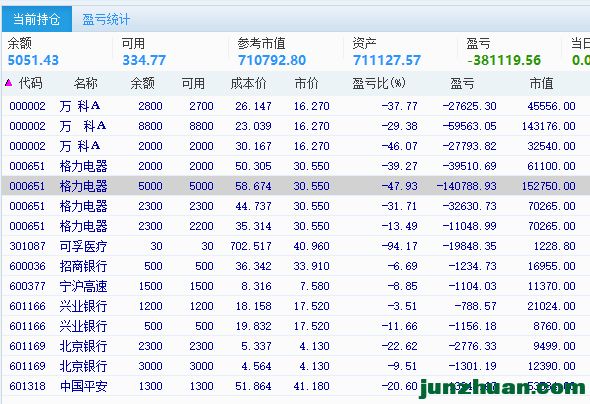Click the 资产 total 711127.57
This screenshot has width=590, height=404.
[x=386, y=60]
